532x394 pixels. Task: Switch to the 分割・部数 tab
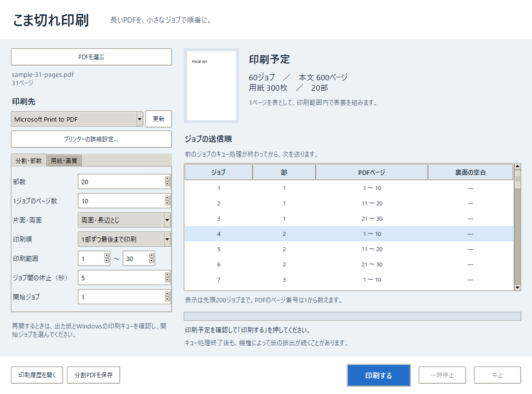pos(29,161)
